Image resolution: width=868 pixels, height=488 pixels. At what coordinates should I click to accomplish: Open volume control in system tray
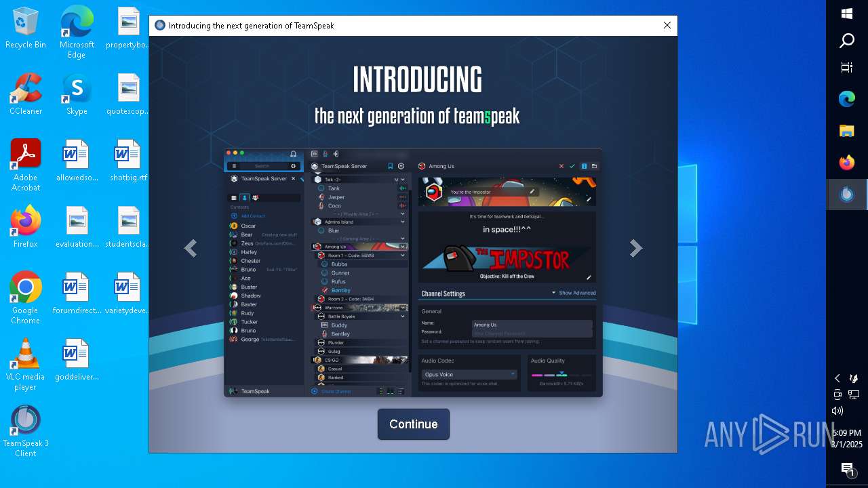coord(837,411)
